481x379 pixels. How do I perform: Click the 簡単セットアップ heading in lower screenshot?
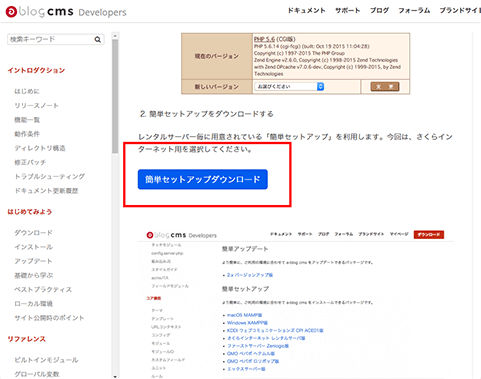click(x=245, y=289)
